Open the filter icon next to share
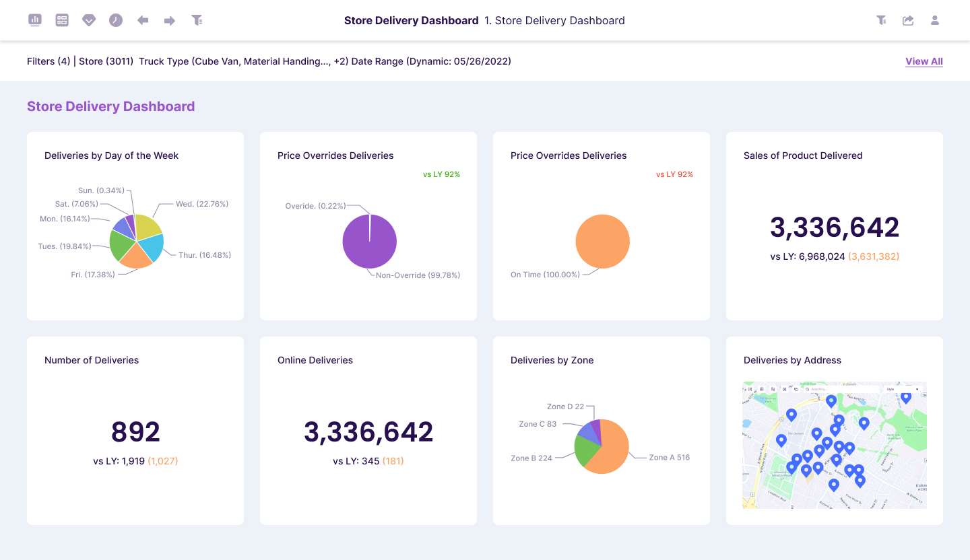This screenshot has width=970, height=560. tap(881, 20)
